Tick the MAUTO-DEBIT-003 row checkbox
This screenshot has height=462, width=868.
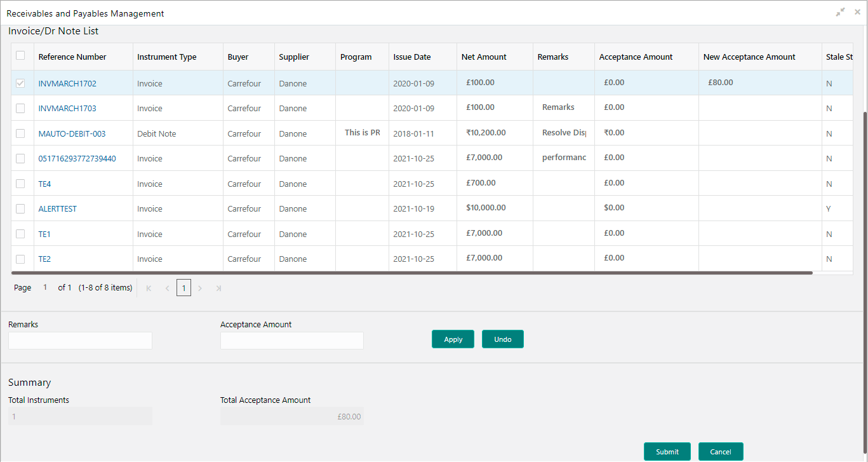[x=20, y=133]
